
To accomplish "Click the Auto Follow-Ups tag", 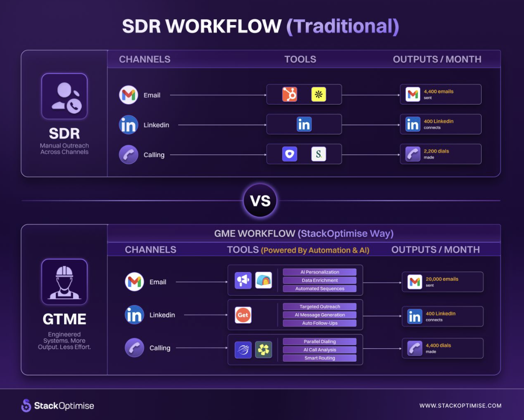I will pyautogui.click(x=320, y=323).
